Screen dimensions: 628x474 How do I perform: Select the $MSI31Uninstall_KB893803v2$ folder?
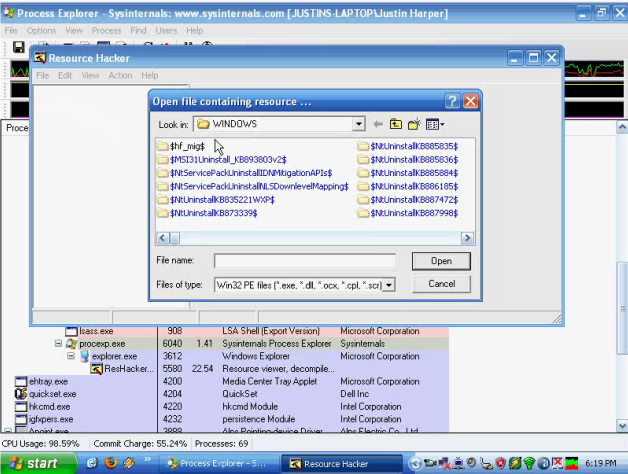(222, 159)
